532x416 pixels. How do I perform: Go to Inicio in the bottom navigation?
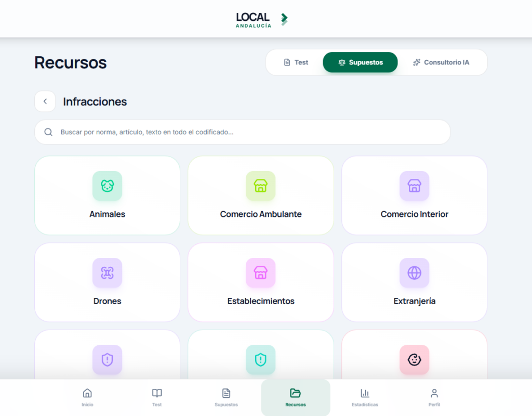(87, 397)
